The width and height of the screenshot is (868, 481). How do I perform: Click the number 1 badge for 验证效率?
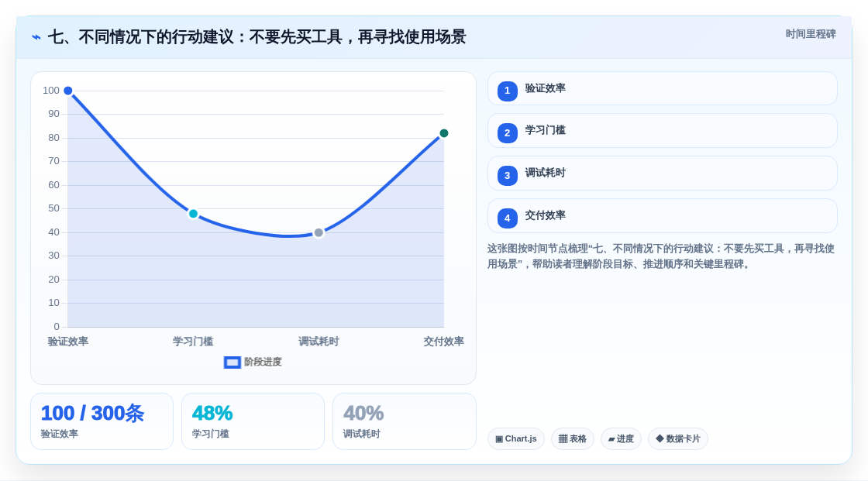[x=507, y=91]
